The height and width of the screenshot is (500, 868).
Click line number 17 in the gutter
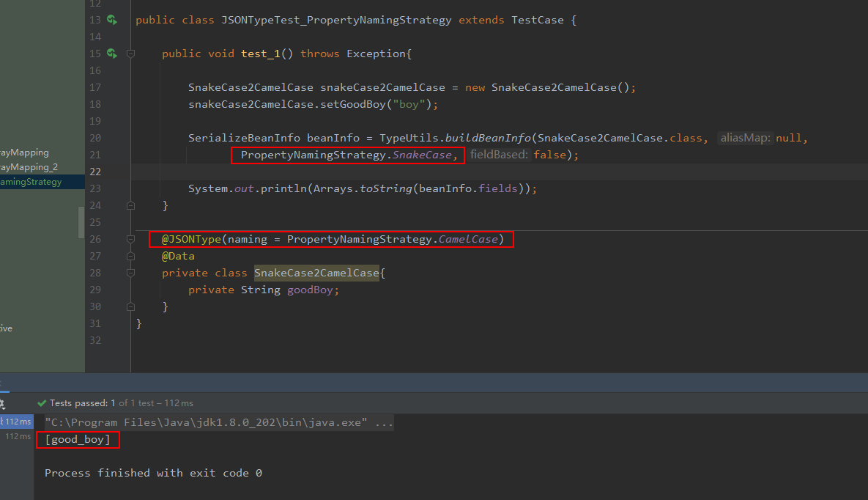95,87
